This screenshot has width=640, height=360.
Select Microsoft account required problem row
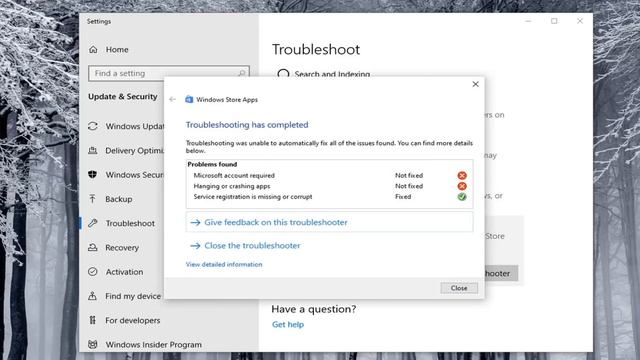click(x=329, y=175)
